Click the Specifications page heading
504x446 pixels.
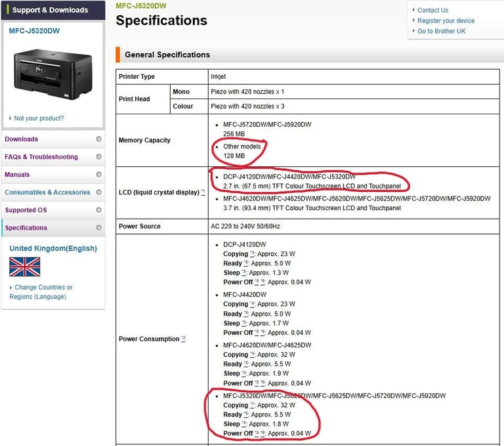(161, 20)
